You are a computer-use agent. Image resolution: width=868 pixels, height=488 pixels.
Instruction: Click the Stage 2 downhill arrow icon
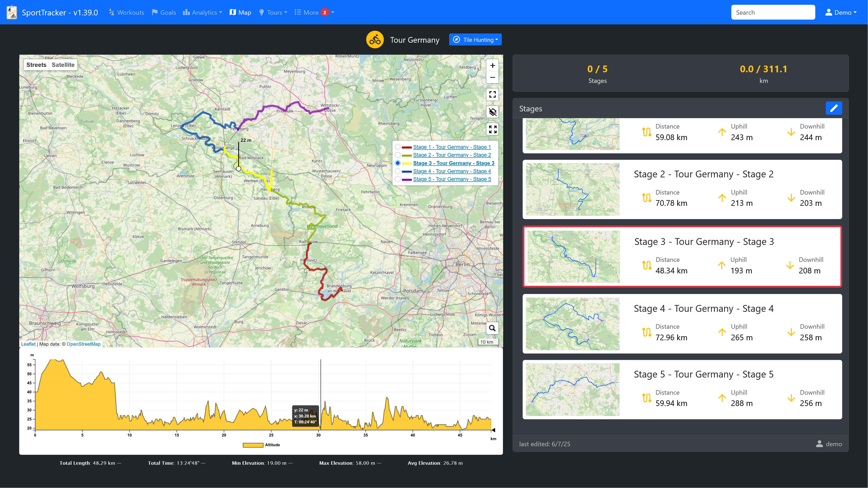click(791, 198)
